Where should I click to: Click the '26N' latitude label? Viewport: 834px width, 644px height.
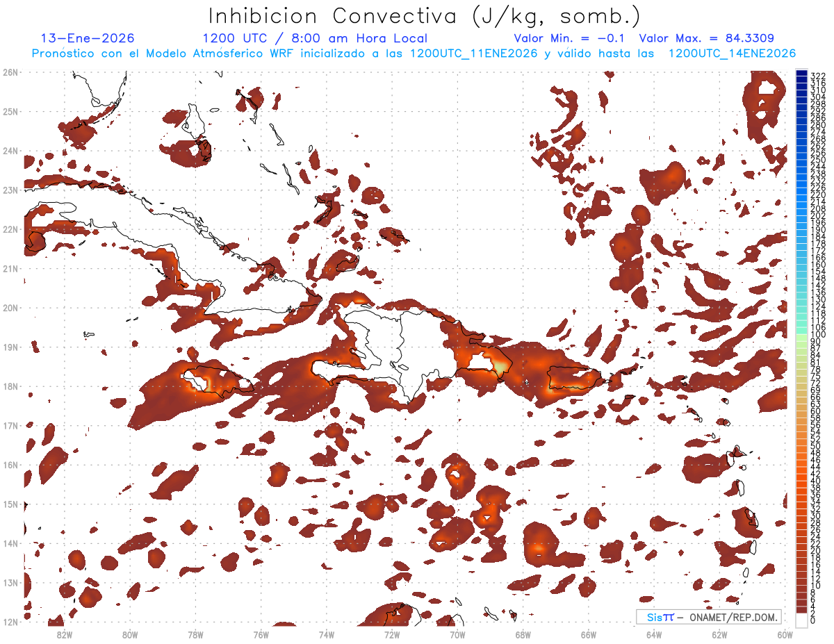click(10, 72)
